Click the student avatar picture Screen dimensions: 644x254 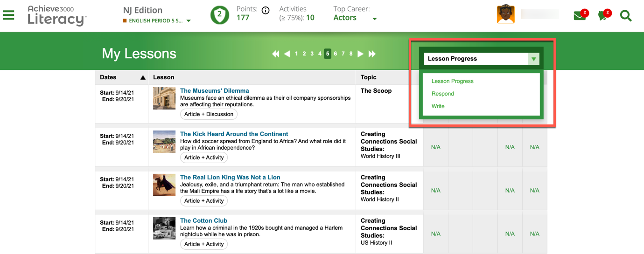point(506,14)
